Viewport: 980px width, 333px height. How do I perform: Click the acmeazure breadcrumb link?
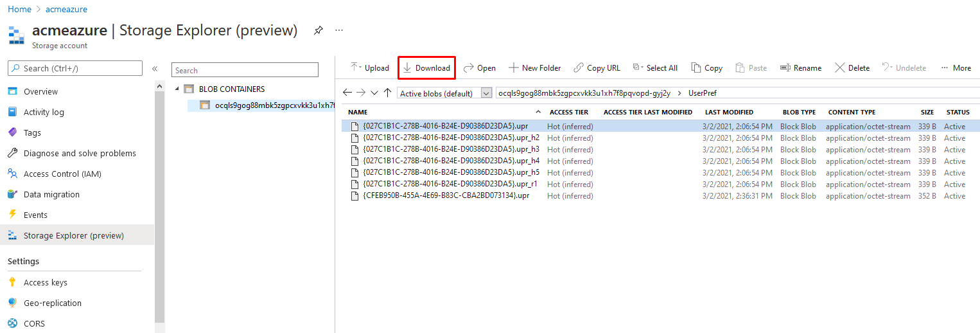(x=66, y=9)
